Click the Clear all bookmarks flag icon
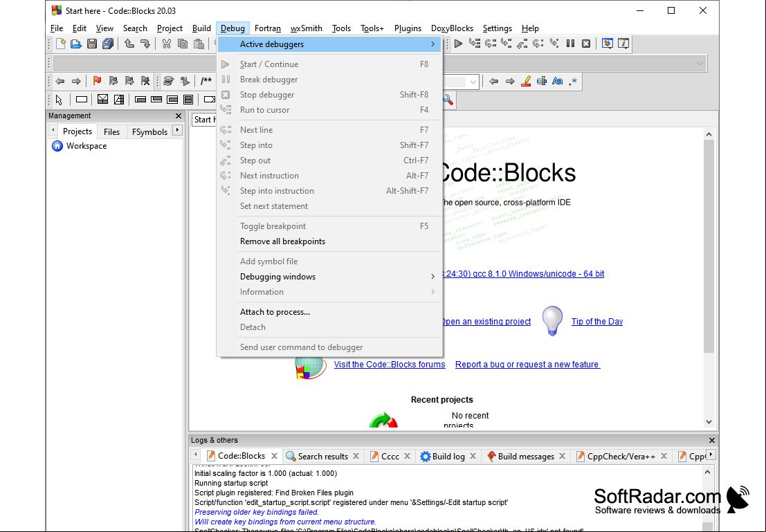The height and width of the screenshot is (532, 766). coord(145,81)
